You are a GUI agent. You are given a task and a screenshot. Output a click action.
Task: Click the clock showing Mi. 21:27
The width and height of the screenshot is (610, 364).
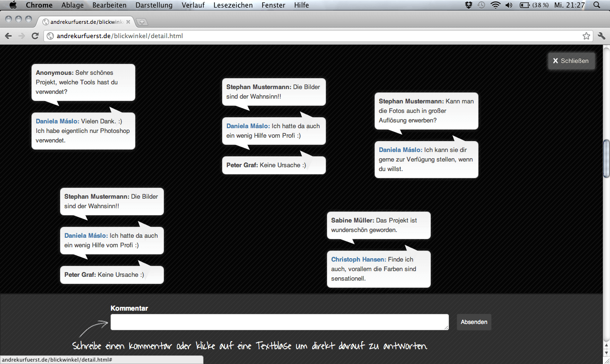point(569,5)
